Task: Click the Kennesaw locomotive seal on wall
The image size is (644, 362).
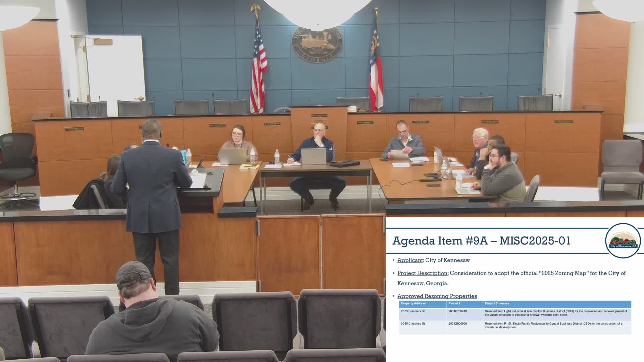Action: [317, 44]
